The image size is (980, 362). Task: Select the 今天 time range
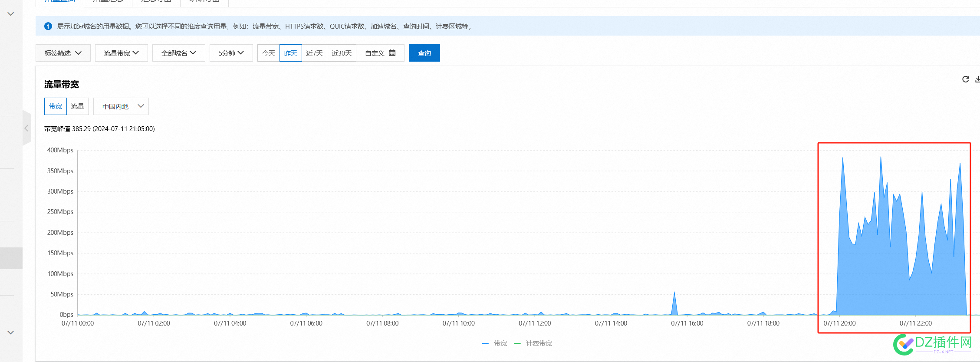point(269,53)
